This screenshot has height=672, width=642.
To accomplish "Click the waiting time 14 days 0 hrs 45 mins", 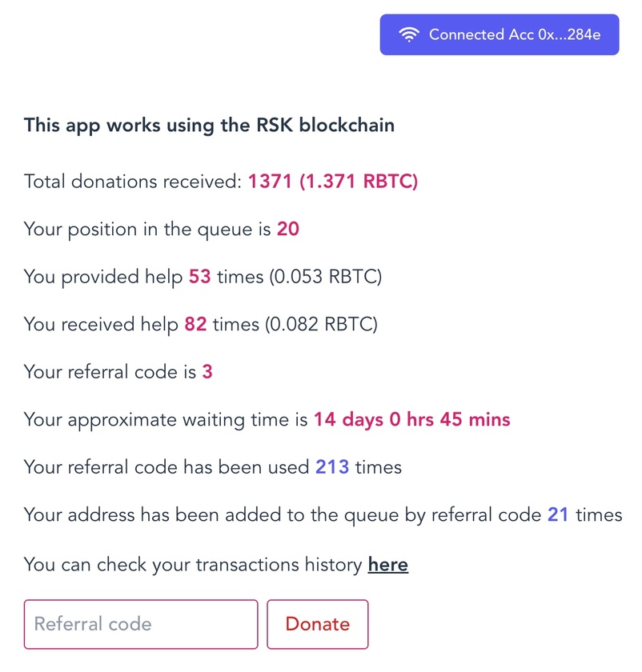I will click(x=411, y=419).
